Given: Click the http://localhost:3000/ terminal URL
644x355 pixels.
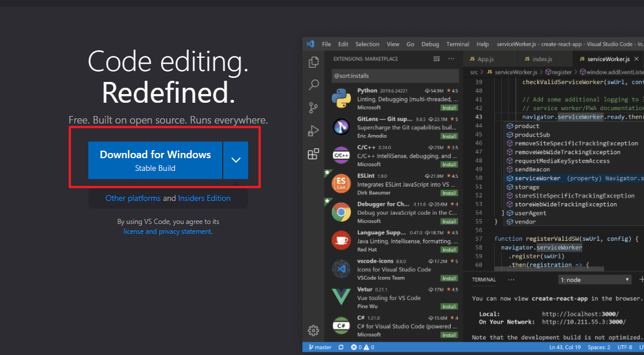Looking at the screenshot, I should [581, 313].
